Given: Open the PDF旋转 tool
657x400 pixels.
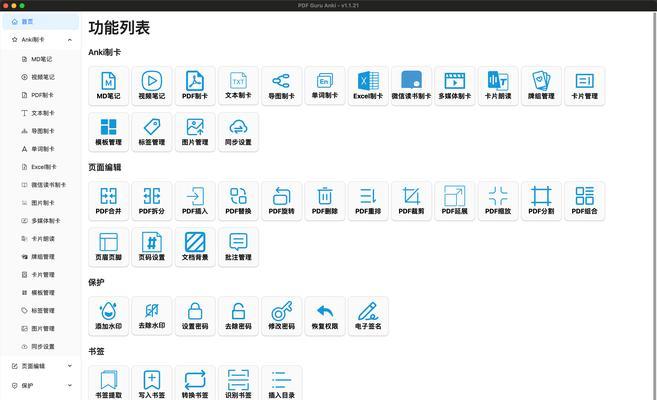Looking at the screenshot, I should (x=282, y=201).
